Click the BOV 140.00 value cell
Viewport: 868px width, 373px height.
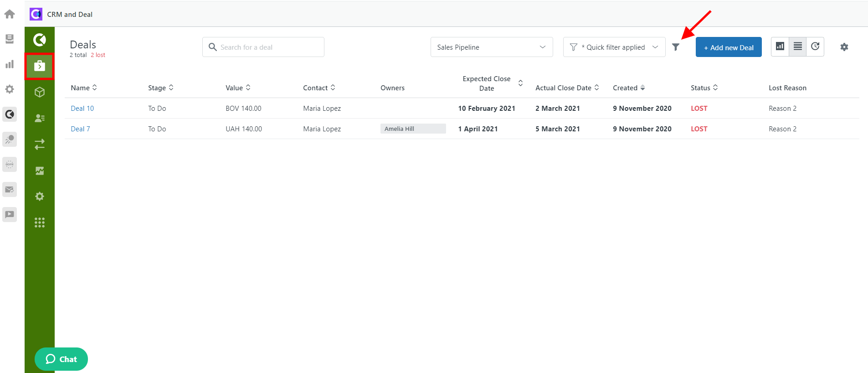(x=243, y=108)
